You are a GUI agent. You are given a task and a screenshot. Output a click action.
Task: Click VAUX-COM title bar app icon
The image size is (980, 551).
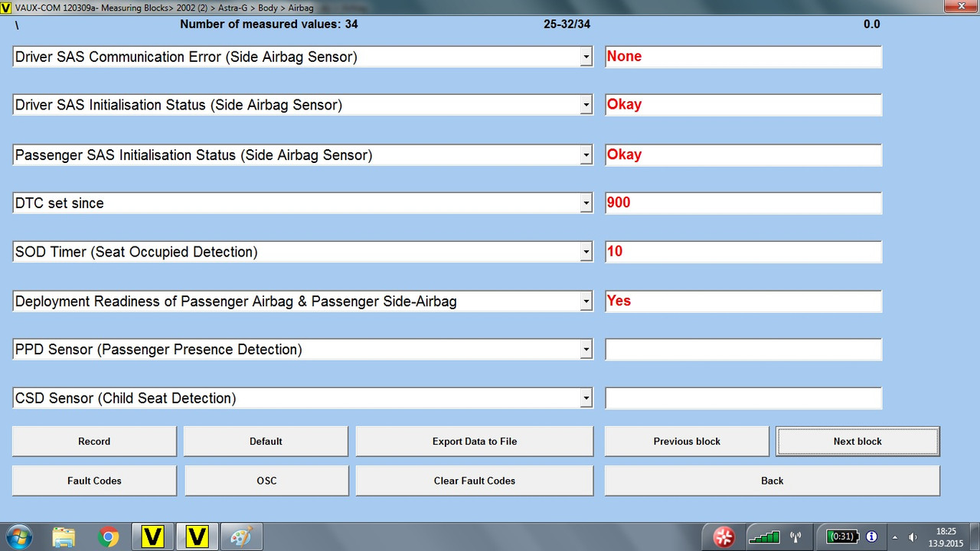(x=7, y=7)
